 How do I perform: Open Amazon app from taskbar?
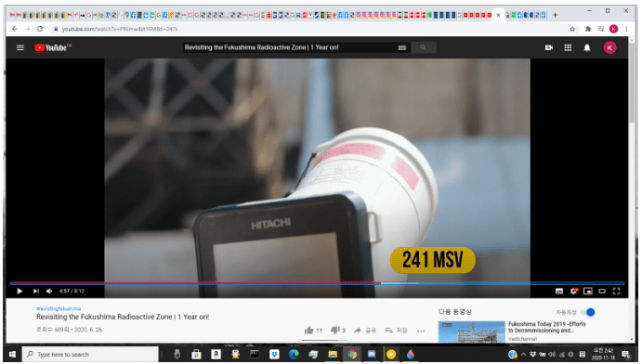216,354
